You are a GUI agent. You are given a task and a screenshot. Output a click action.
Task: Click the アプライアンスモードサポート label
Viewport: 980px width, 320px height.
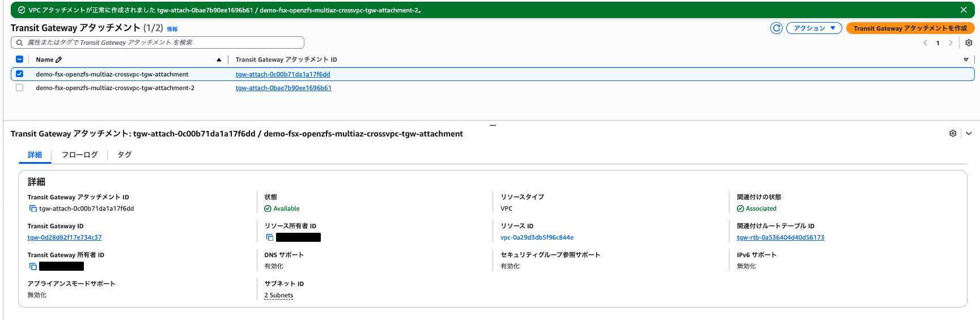pos(71,284)
